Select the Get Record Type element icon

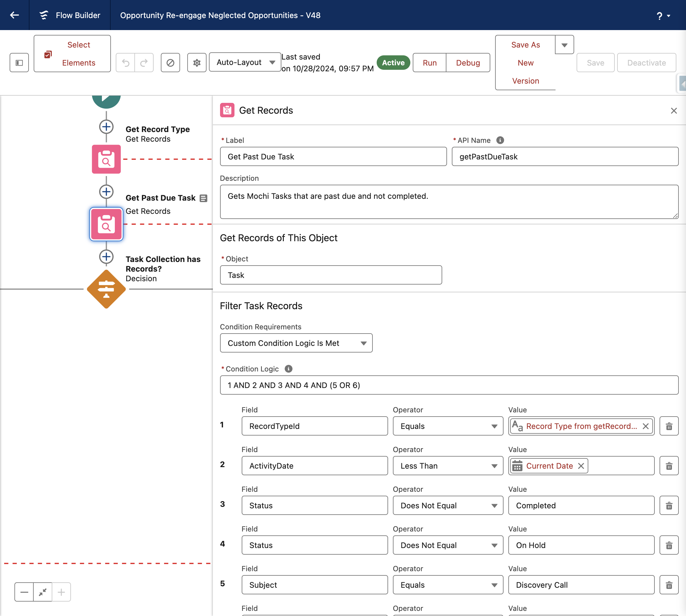point(106,159)
